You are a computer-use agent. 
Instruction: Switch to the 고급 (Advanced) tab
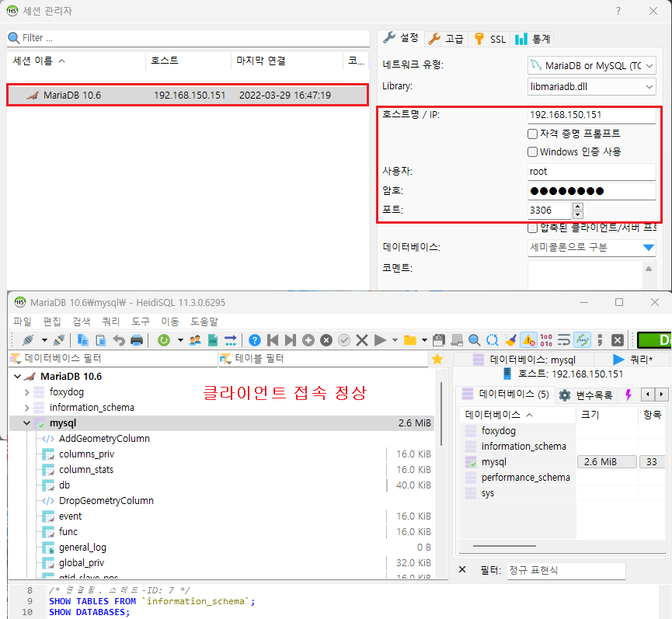pyautogui.click(x=446, y=39)
